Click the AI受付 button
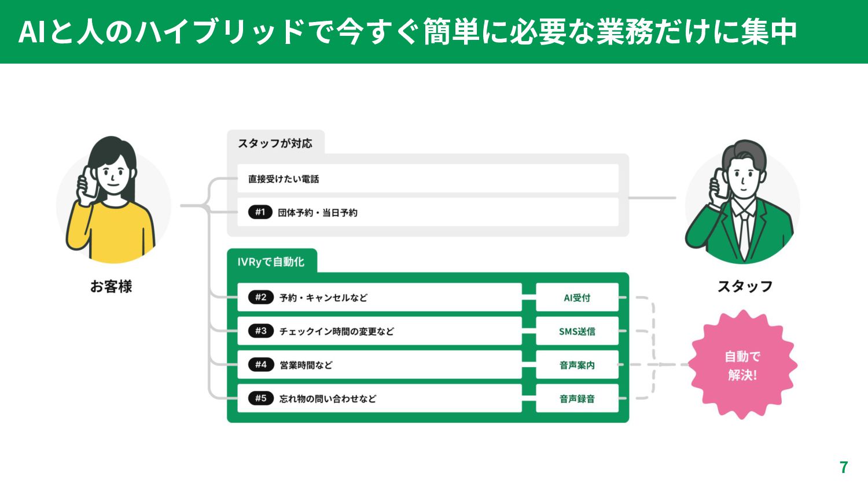The width and height of the screenshot is (868, 488). [x=577, y=298]
